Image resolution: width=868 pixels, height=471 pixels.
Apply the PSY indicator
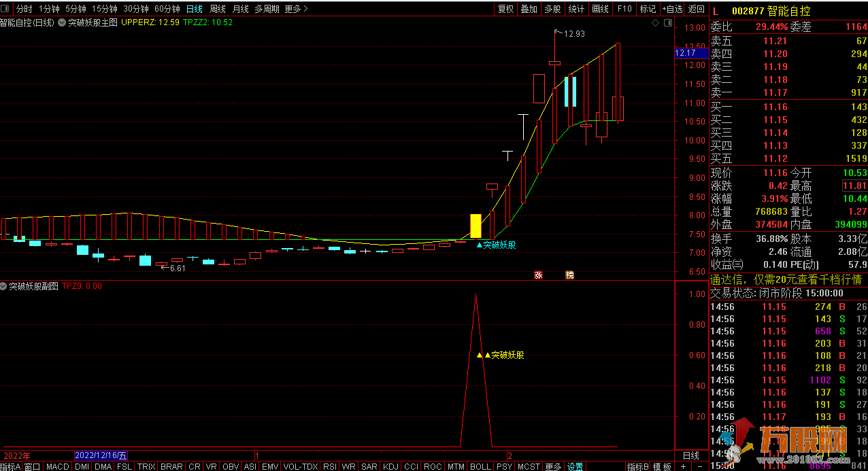pyautogui.click(x=504, y=467)
